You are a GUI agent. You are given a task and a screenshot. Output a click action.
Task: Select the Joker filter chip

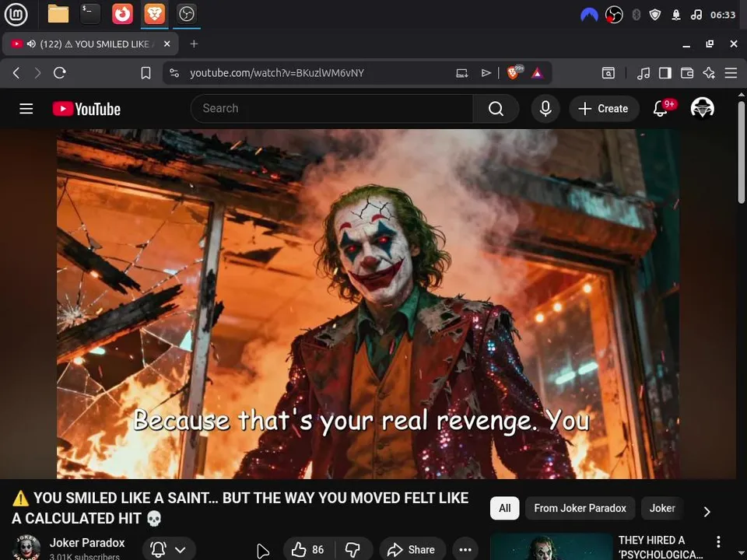(x=662, y=508)
